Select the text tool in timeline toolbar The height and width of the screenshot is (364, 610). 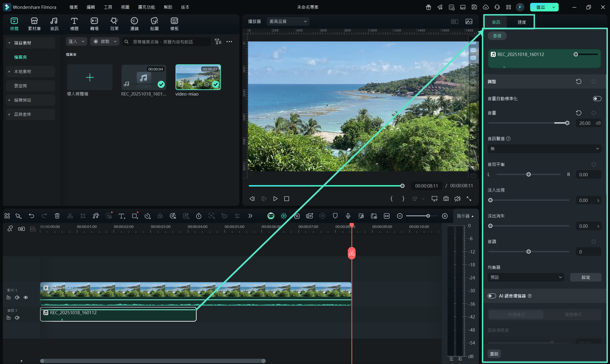tap(122, 216)
